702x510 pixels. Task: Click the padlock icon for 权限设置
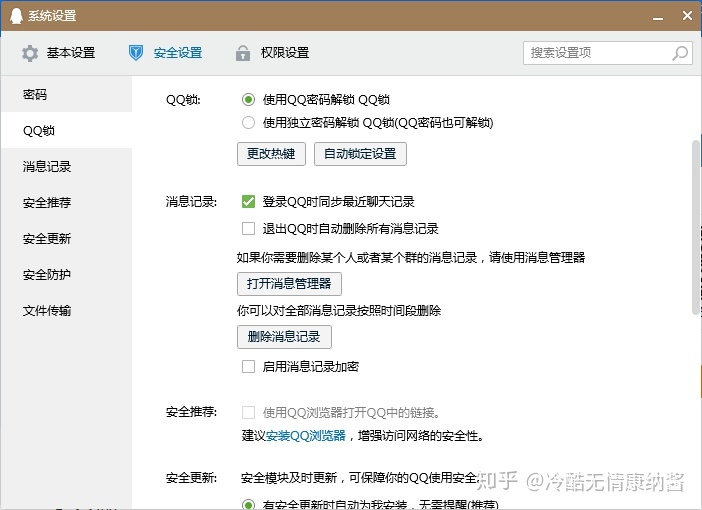[243, 53]
